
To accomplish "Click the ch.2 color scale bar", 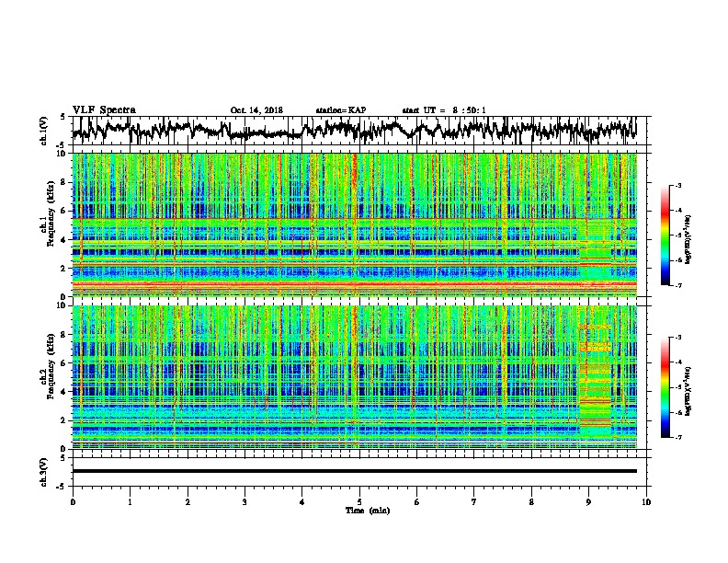I will pyautogui.click(x=665, y=387).
